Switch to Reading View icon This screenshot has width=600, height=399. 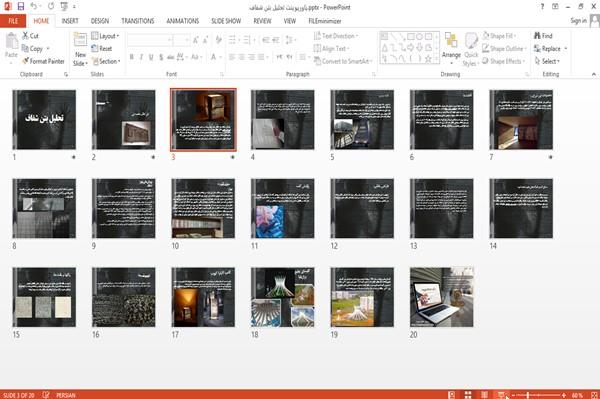484,395
